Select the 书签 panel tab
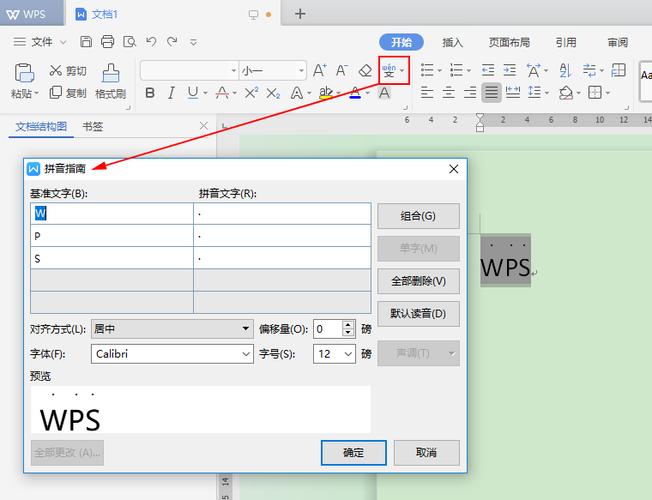652x500 pixels. [x=93, y=126]
